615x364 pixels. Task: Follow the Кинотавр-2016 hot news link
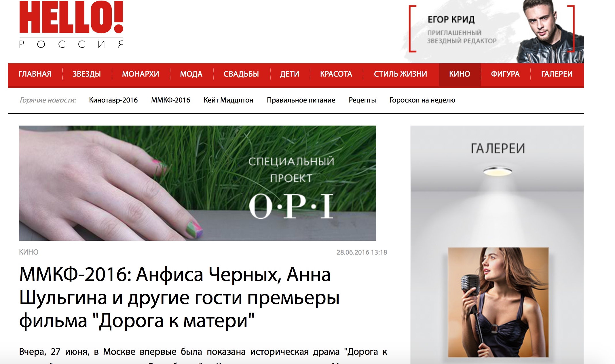113,100
